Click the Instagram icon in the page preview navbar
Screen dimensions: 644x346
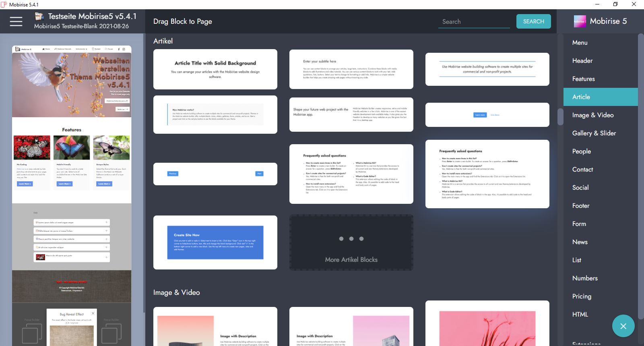pyautogui.click(x=124, y=49)
